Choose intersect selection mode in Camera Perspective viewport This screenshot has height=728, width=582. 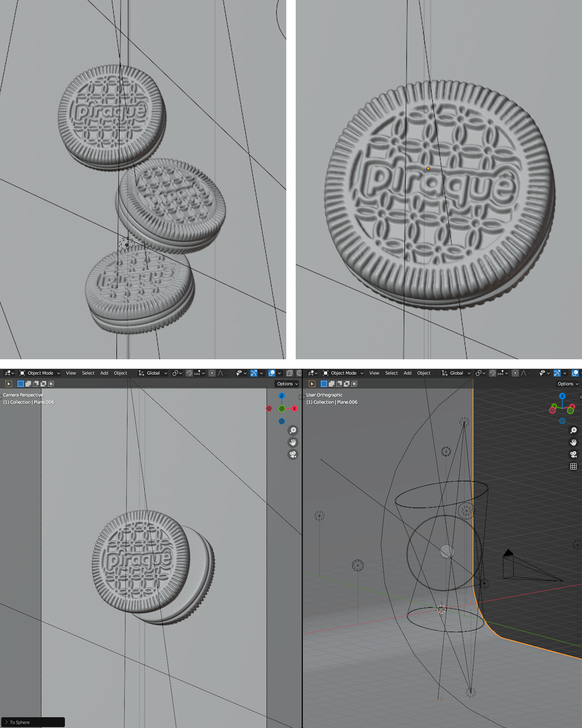pyautogui.click(x=51, y=384)
